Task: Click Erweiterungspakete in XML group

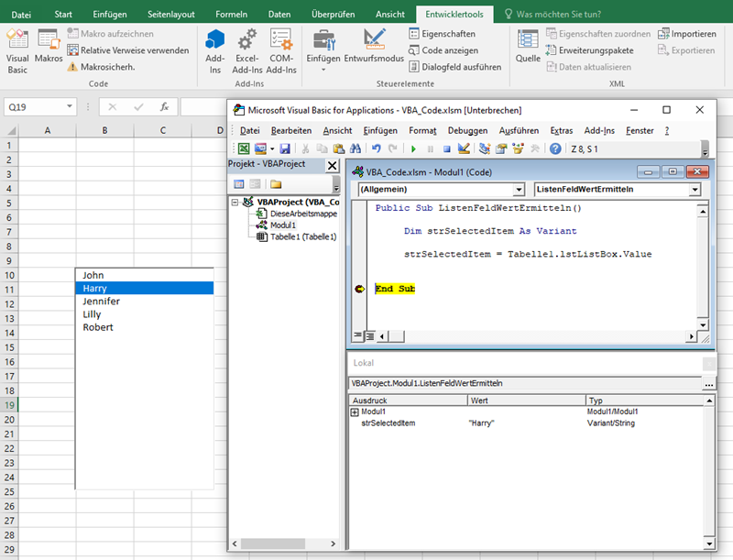Action: [x=589, y=50]
